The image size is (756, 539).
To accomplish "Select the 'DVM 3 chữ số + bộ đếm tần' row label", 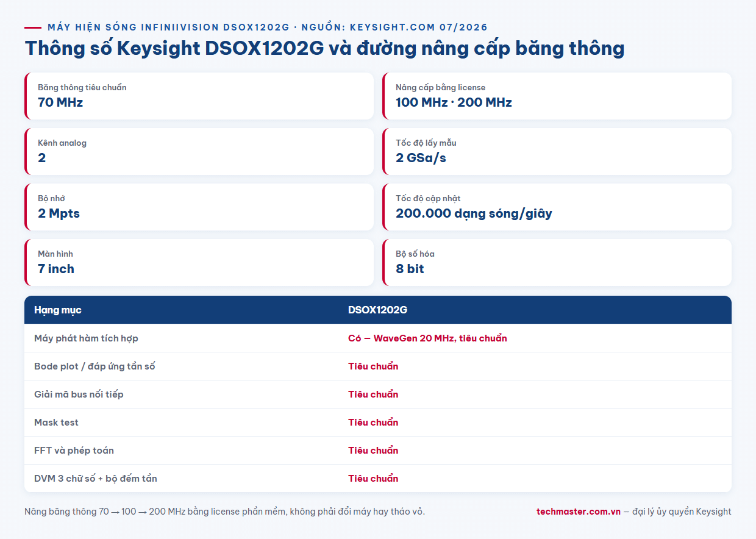I will pyautogui.click(x=96, y=478).
